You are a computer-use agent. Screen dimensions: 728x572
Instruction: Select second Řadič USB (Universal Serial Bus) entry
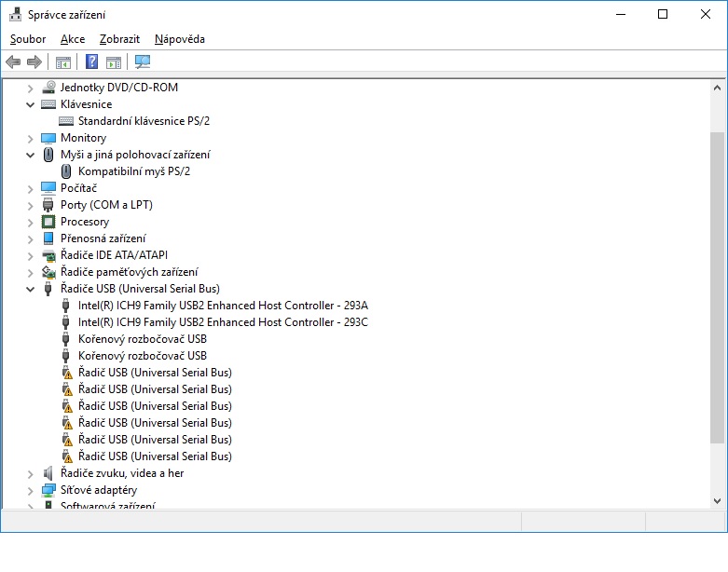(x=155, y=389)
